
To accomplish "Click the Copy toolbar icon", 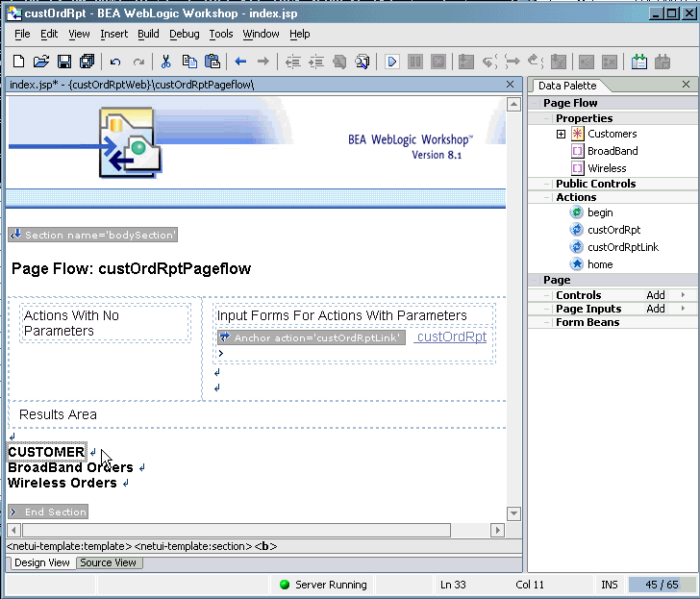I will (189, 62).
